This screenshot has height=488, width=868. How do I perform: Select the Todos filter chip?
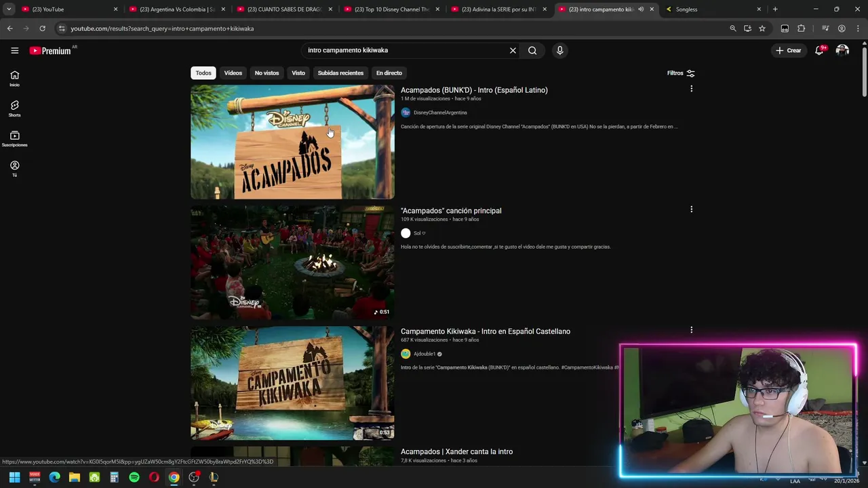(203, 73)
